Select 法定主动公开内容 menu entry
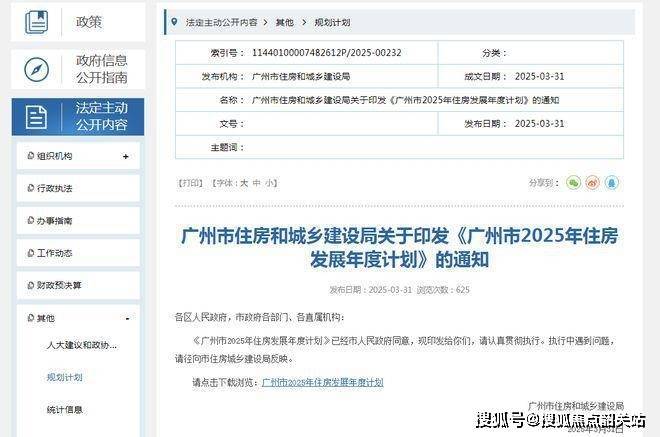Screen dimensions: 660x437 [78, 117]
